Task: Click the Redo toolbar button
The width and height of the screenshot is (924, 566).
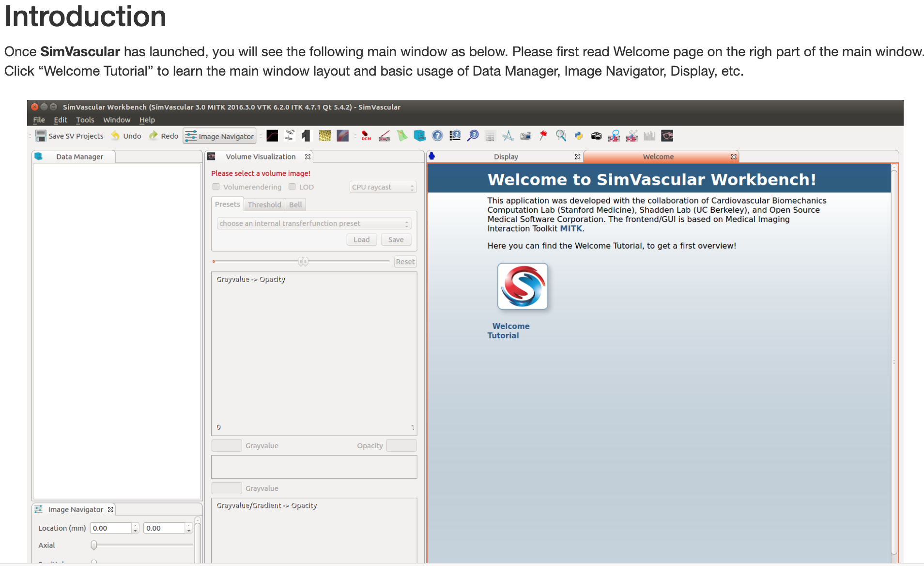Action: click(164, 136)
